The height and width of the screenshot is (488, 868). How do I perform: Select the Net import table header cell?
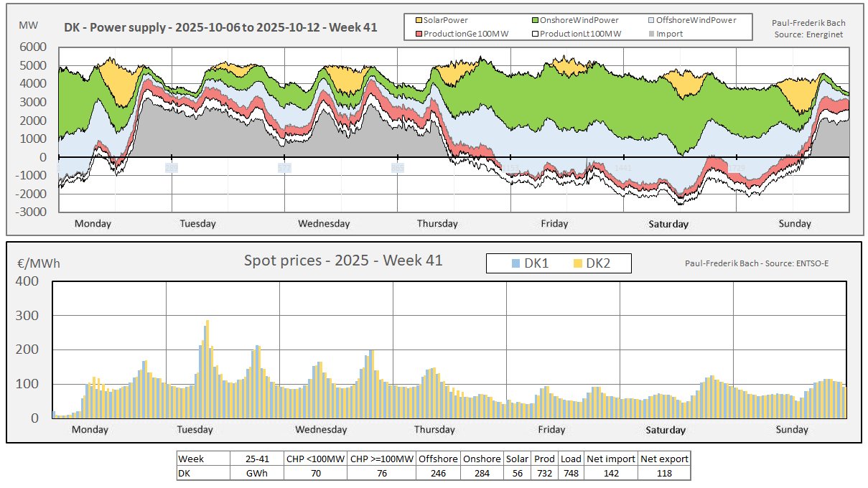[x=610, y=459]
